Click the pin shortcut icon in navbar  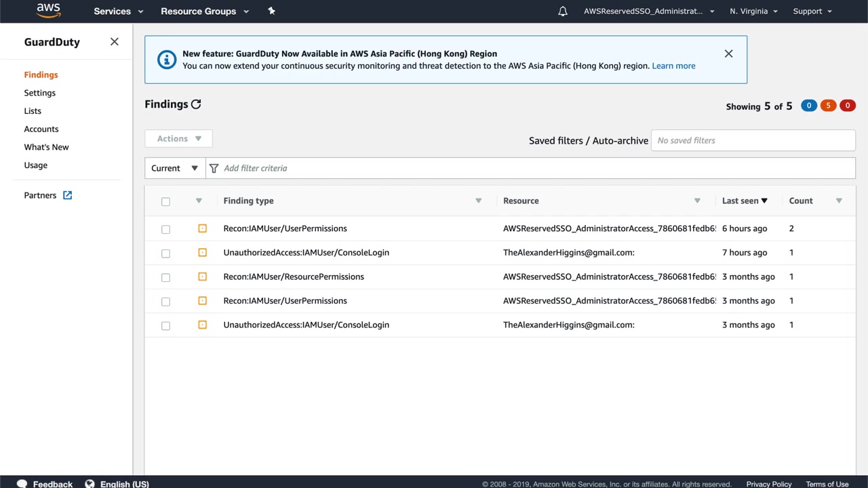pyautogui.click(x=271, y=11)
